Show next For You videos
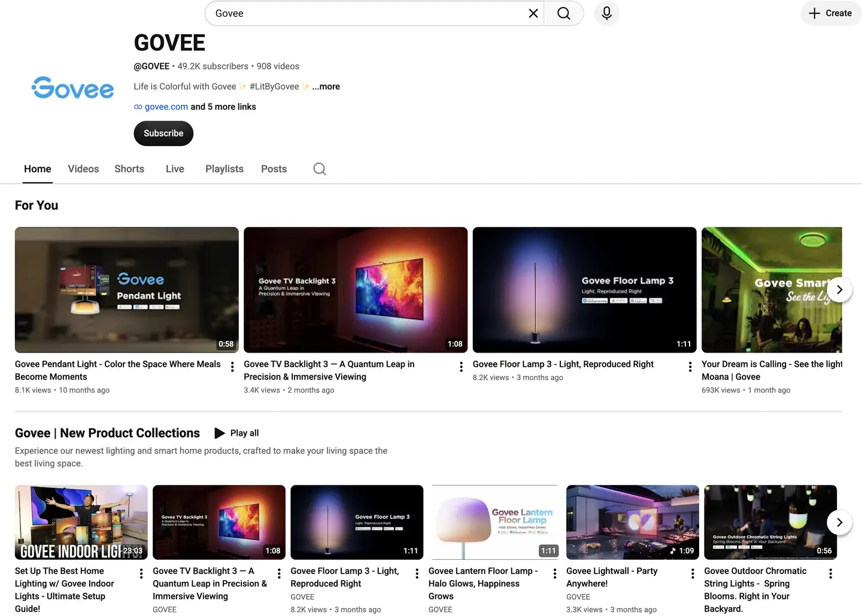This screenshot has width=862, height=616. coord(839,290)
